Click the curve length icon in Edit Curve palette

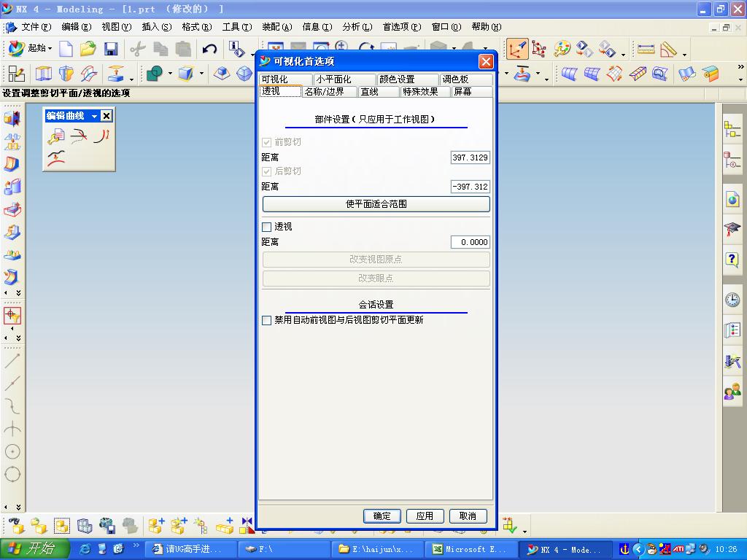(x=101, y=137)
